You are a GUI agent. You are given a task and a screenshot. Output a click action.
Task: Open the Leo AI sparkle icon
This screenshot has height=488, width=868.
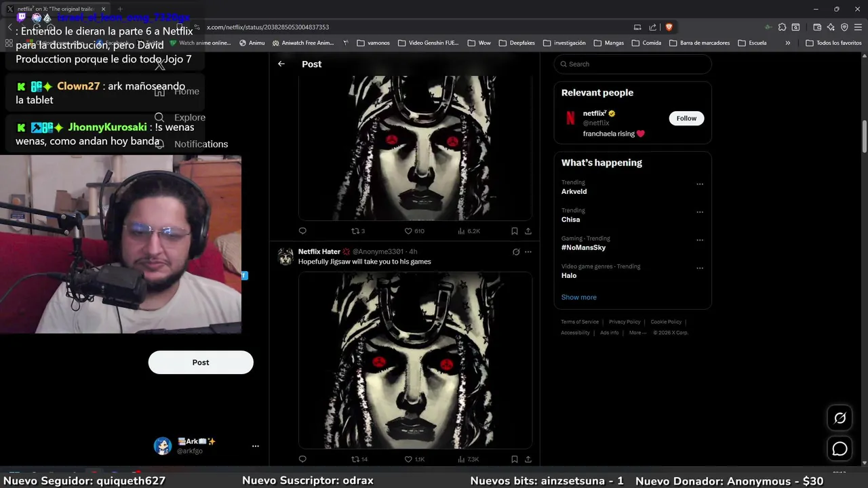[x=831, y=27]
